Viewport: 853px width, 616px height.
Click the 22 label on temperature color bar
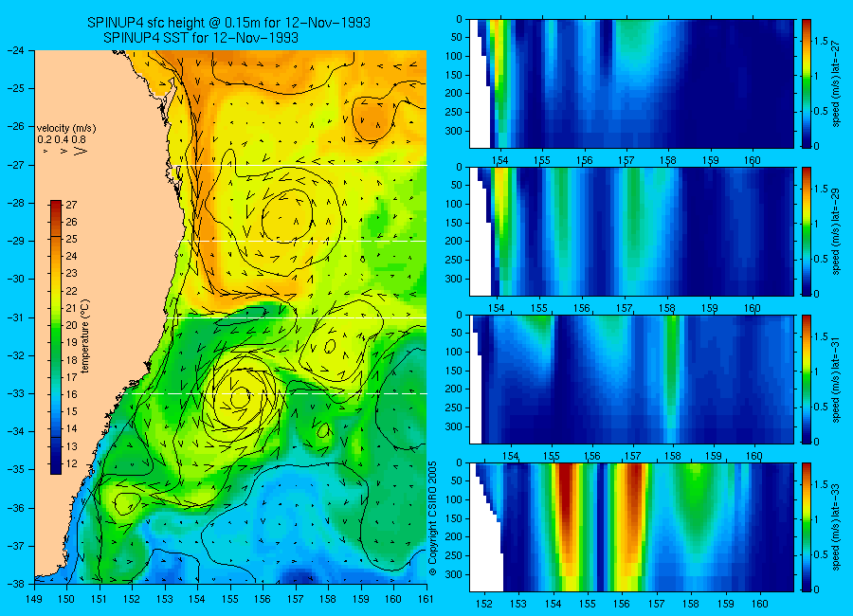click(71, 291)
